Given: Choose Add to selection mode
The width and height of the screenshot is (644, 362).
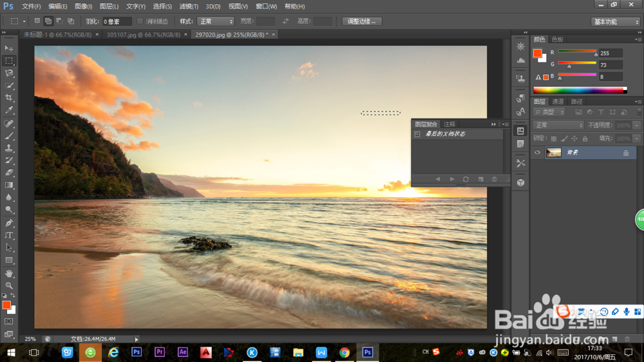Looking at the screenshot, I should (x=48, y=21).
